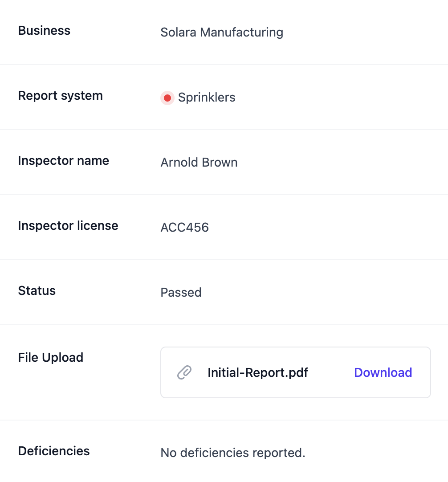The image size is (448, 482).
Task: Click the paperclip attachment icon
Action: [184, 372]
